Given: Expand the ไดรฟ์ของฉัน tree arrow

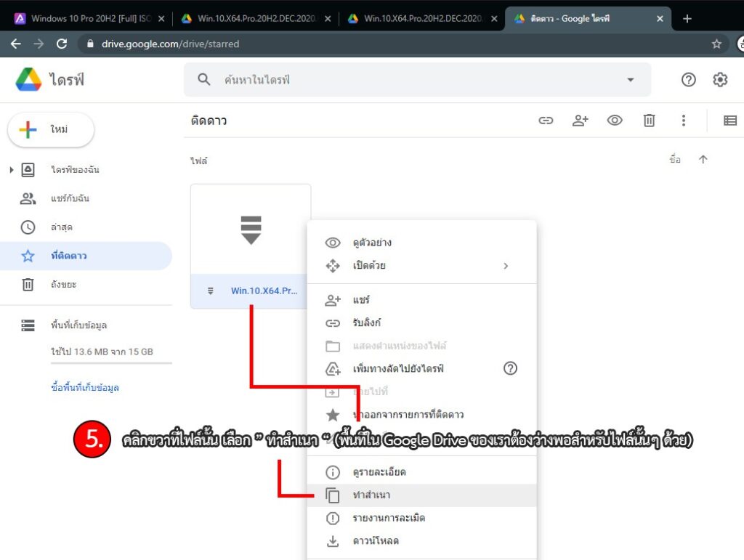Looking at the screenshot, I should 12,170.
